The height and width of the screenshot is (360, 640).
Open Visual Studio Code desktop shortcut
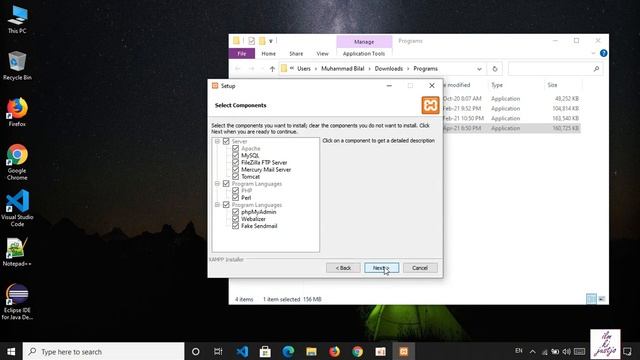(17, 208)
